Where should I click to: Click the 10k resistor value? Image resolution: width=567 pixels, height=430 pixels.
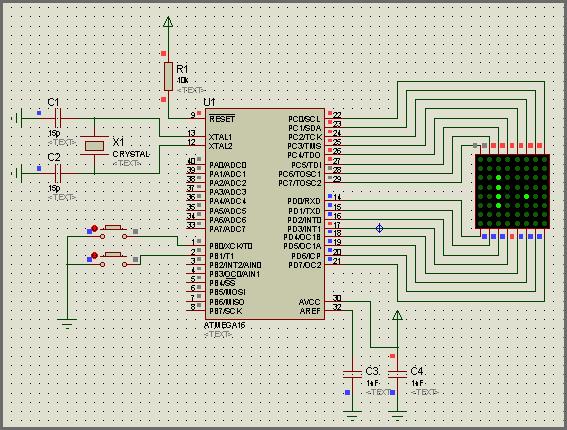tap(182, 80)
